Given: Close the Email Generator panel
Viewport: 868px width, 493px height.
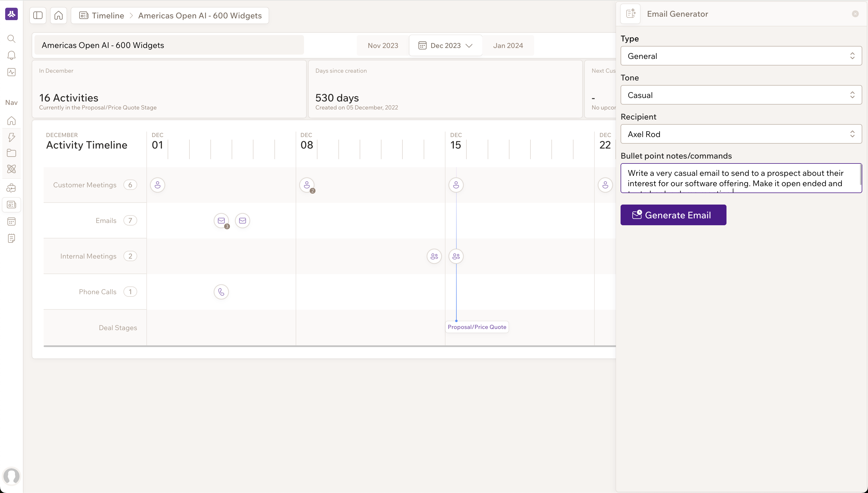Looking at the screenshot, I should pos(855,14).
